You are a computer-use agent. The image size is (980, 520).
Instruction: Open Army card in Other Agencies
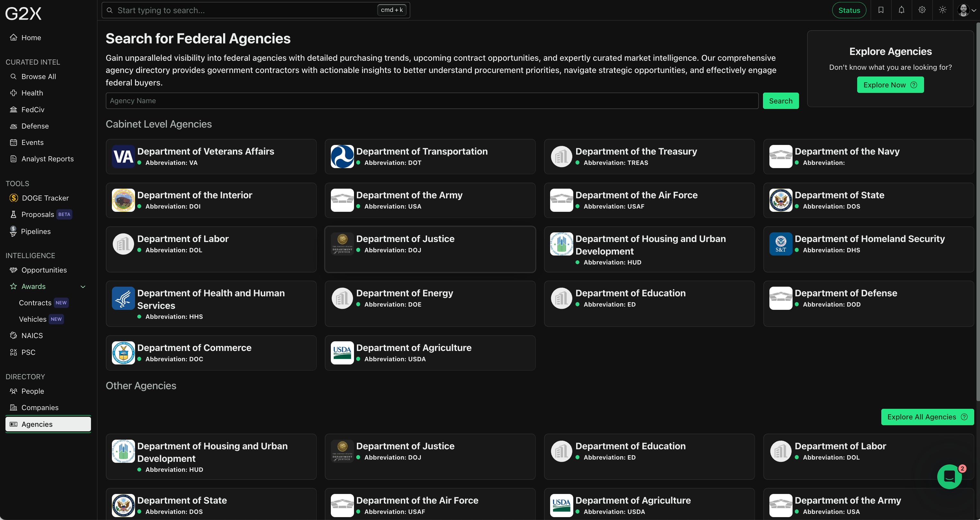point(868,504)
